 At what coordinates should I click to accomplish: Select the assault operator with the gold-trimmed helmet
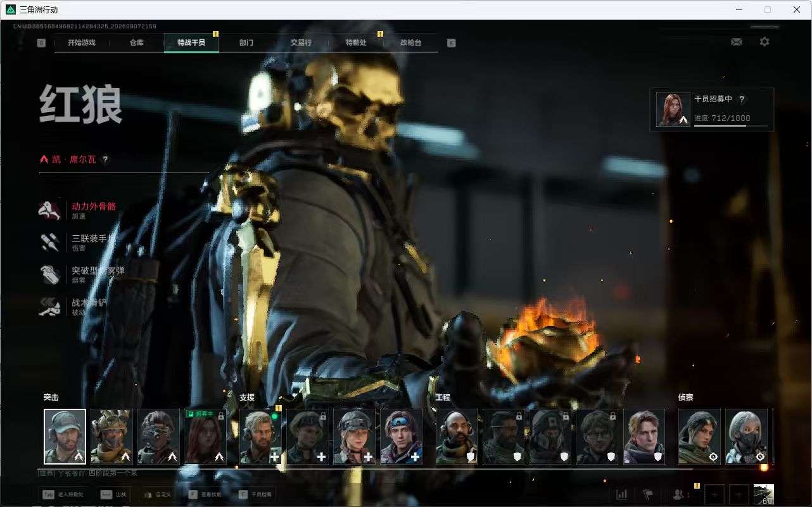coord(111,437)
